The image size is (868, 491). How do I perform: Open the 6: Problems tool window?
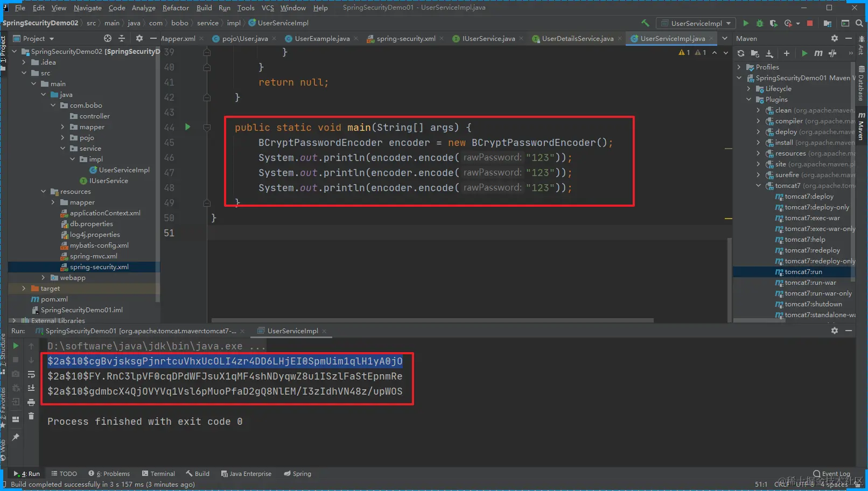point(109,474)
